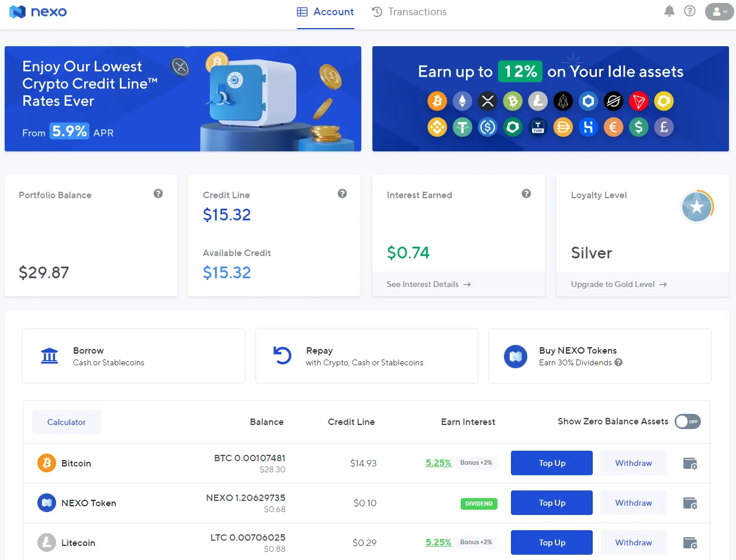Top Up the Bitcoin wallet

pyautogui.click(x=552, y=463)
